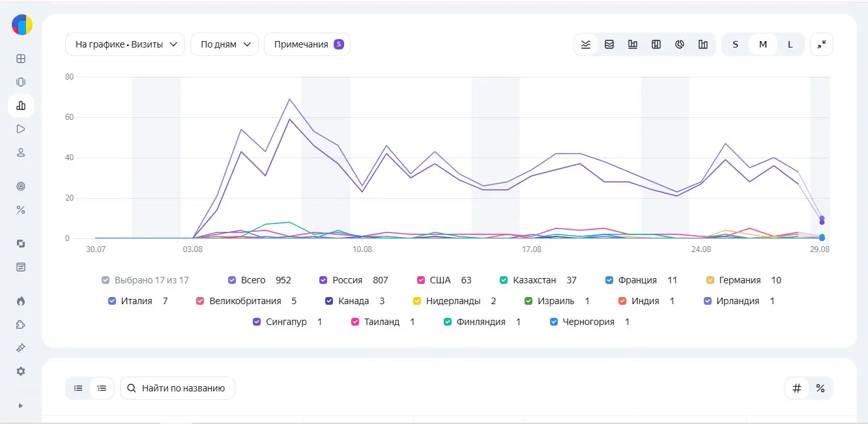The width and height of the screenshot is (868, 424).
Task: Click the 24.08 date axis label
Action: point(701,249)
